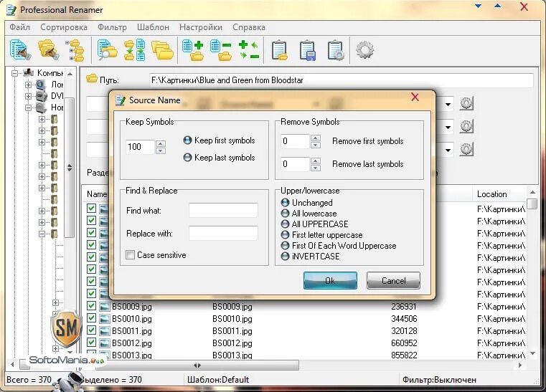The height and width of the screenshot is (392, 546).
Task: Click the Фильтр:Выключен status bar entry
Action: 439,380
